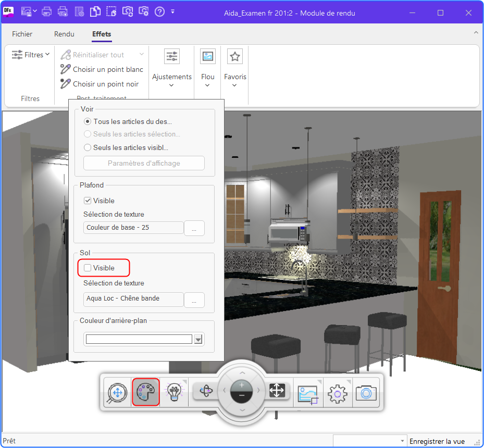The width and height of the screenshot is (484, 448).
Task: Browse the Plafond texture with the ... button
Action: [194, 228]
